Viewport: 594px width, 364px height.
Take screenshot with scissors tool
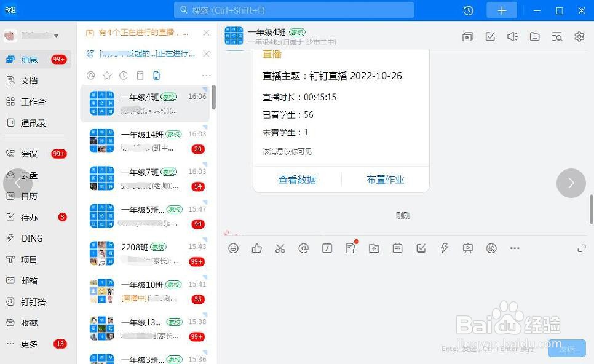280,248
